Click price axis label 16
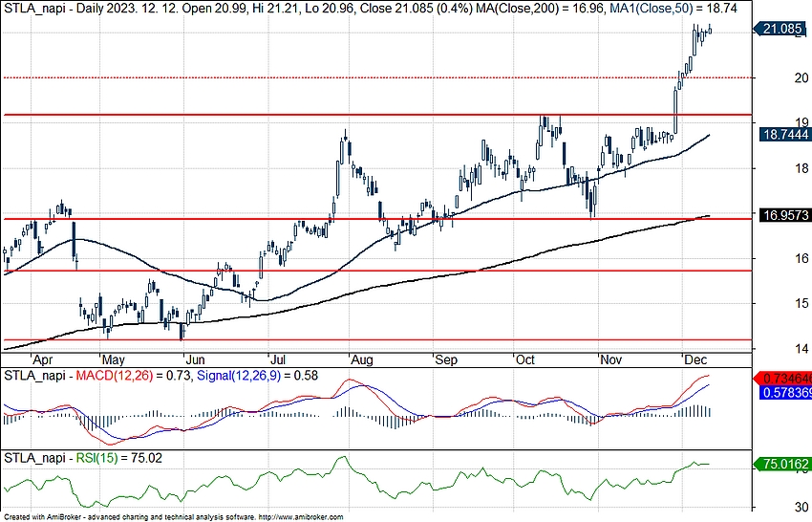This screenshot has width=812, height=522. (801, 258)
